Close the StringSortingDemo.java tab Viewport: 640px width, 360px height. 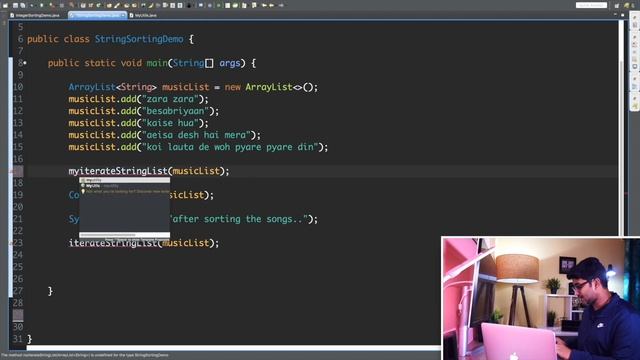[123, 15]
